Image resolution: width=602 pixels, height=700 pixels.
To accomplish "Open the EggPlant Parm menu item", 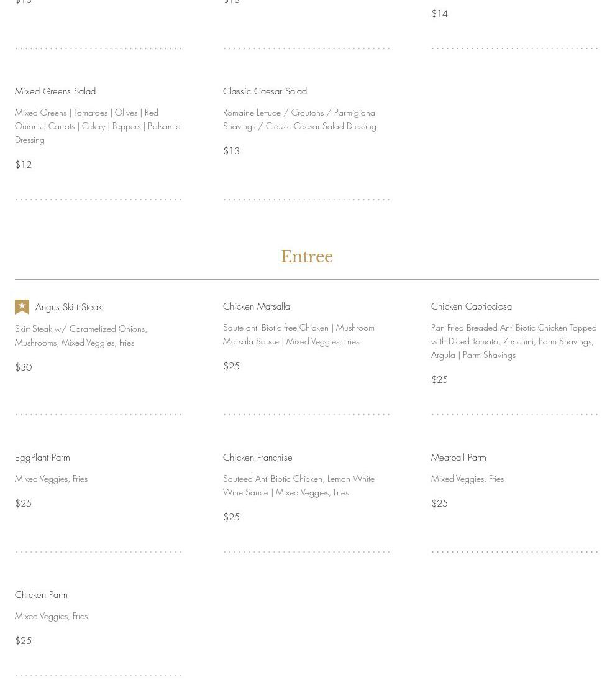I will click(42, 458).
